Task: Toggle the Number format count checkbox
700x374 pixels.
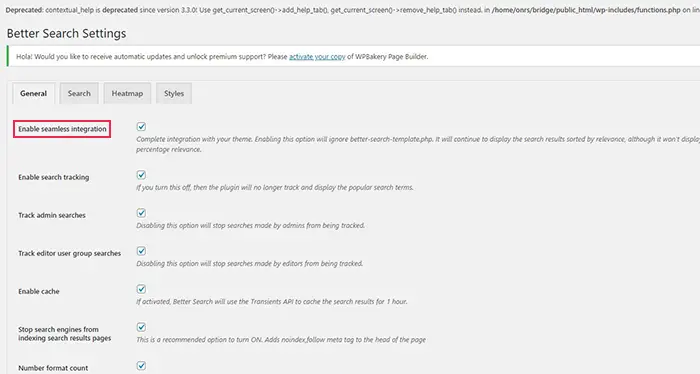Action: [x=141, y=366]
